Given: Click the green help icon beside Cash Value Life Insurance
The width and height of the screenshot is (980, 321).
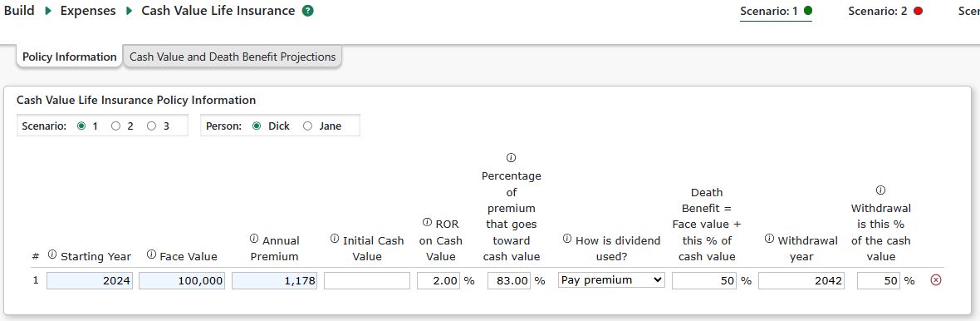Looking at the screenshot, I should 307,11.
